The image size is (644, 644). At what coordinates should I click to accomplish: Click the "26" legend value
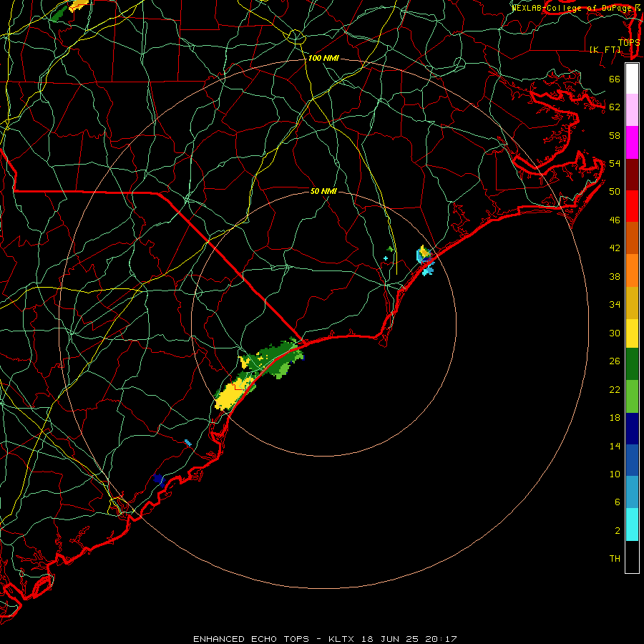(615, 361)
